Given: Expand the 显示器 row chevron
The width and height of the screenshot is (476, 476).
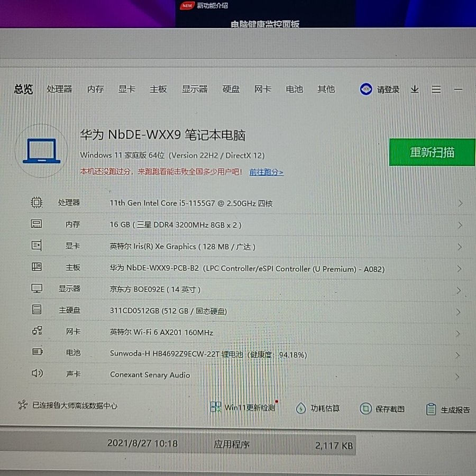Looking at the screenshot, I should pos(459,290).
